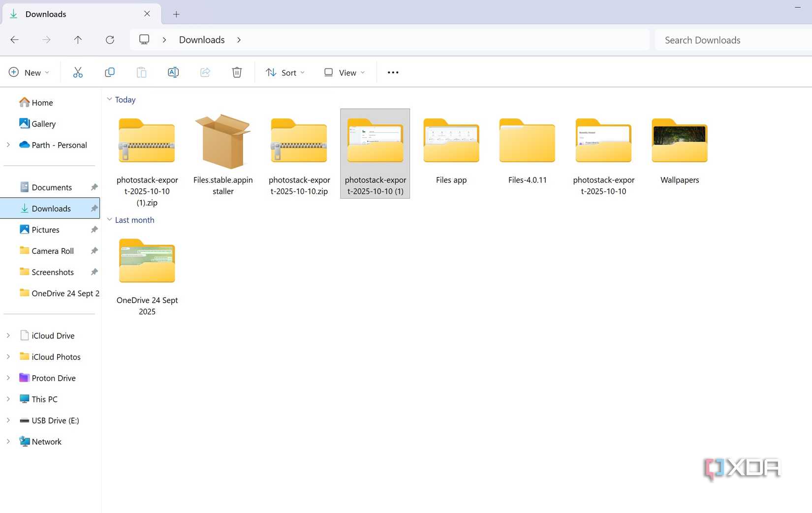The image size is (812, 513).
Task: Unpin Documents from the sidebar
Action: coord(94,187)
